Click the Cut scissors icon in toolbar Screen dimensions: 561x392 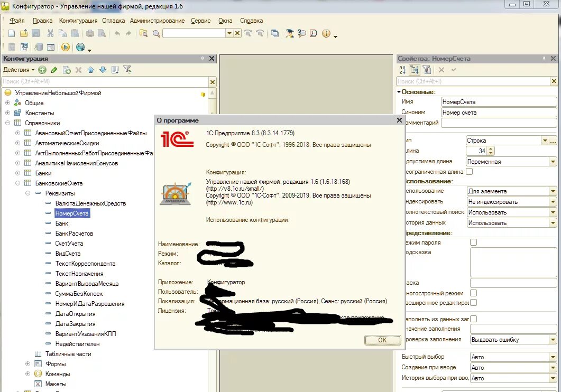point(50,34)
